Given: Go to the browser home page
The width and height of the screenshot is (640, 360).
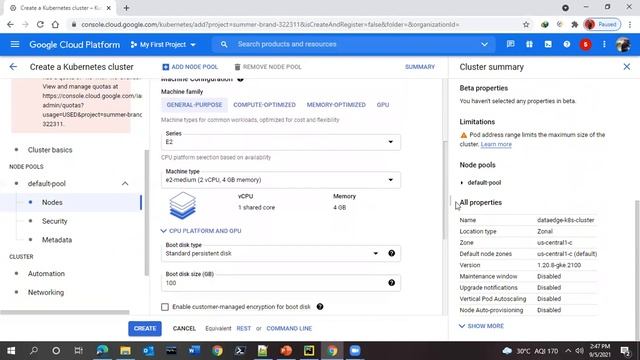Looking at the screenshot, I should click(x=55, y=24).
